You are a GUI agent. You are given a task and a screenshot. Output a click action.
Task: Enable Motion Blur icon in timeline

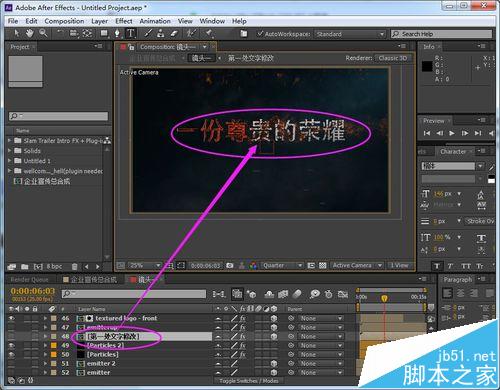coord(297,294)
